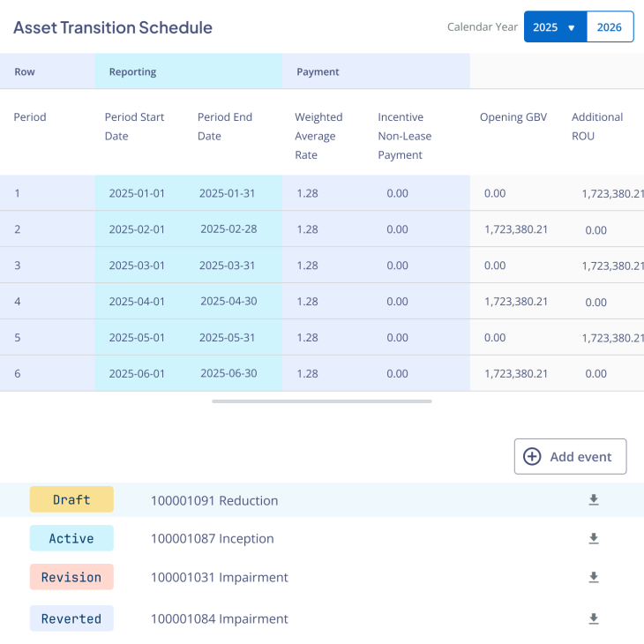644x644 pixels.
Task: Select end date 2025-04-30
Action: 228,301
